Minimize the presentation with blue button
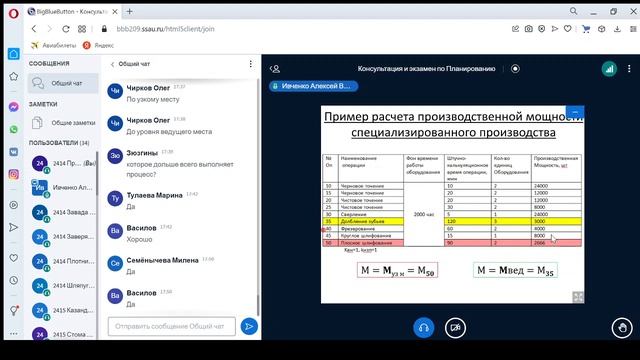 [x=575, y=112]
